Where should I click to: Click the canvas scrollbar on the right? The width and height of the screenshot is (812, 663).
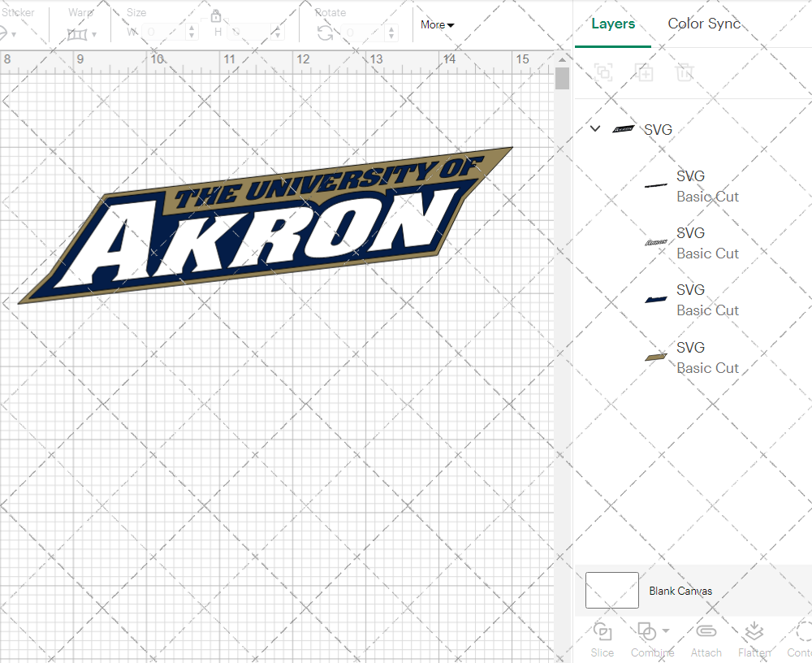561,78
